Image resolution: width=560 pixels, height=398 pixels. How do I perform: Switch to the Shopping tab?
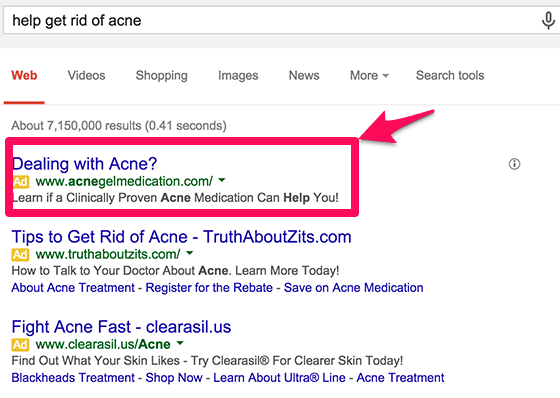point(161,75)
